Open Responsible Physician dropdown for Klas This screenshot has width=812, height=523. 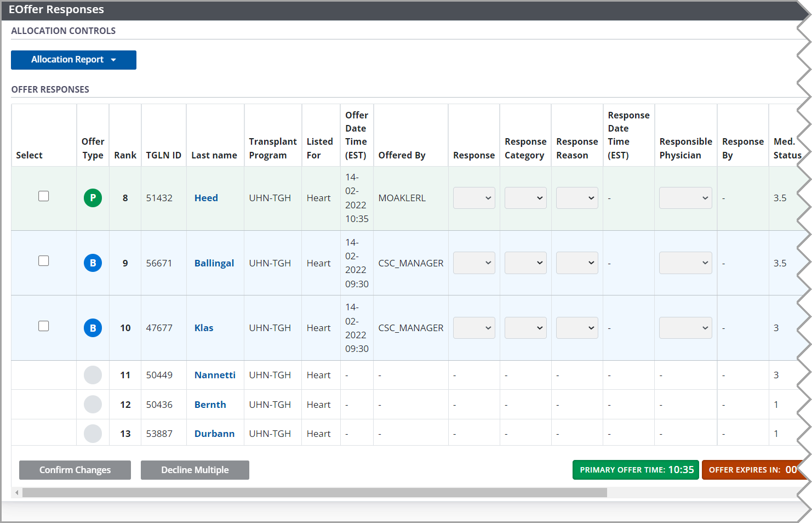[x=685, y=328]
